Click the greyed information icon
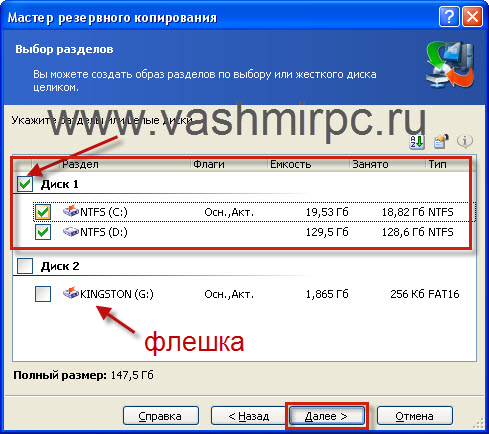The height and width of the screenshot is (434, 489). coord(465,142)
